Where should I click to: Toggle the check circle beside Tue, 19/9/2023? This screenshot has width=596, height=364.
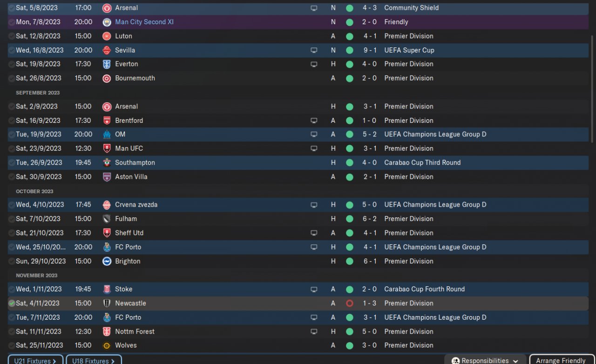[x=12, y=135]
